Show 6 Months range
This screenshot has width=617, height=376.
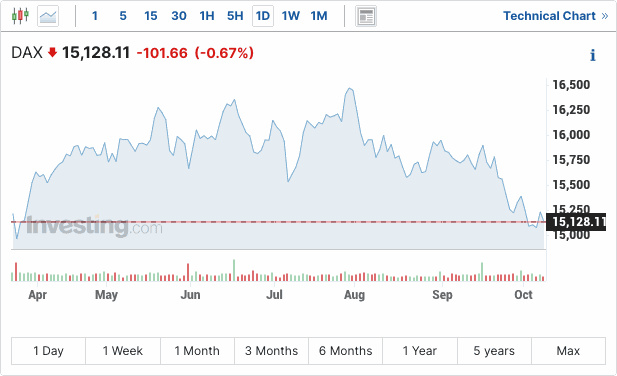click(345, 351)
